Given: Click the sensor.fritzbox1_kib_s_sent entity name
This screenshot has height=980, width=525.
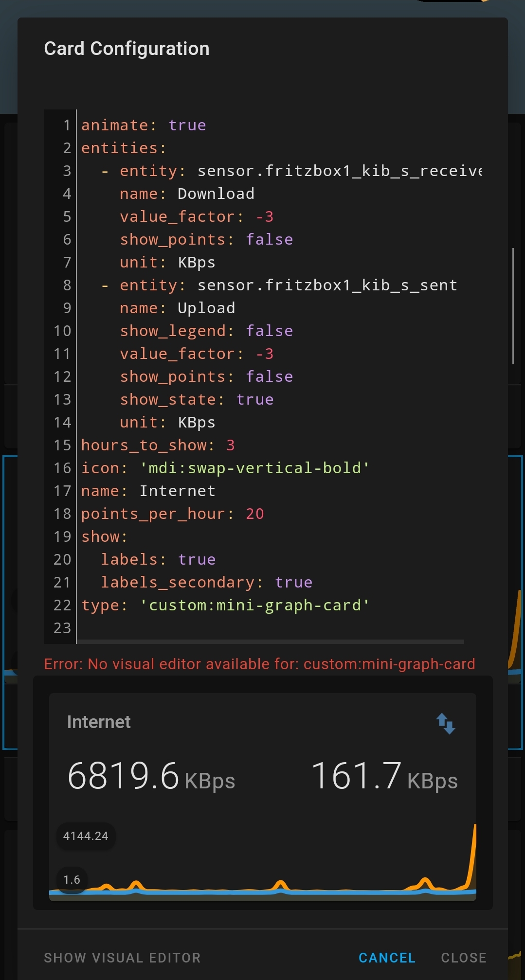Looking at the screenshot, I should pos(327,285).
